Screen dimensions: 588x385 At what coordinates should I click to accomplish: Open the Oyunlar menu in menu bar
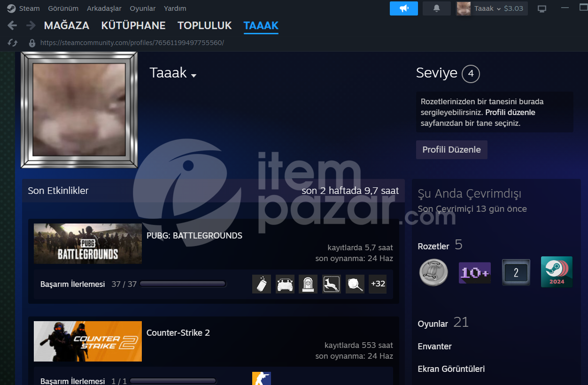tap(143, 8)
